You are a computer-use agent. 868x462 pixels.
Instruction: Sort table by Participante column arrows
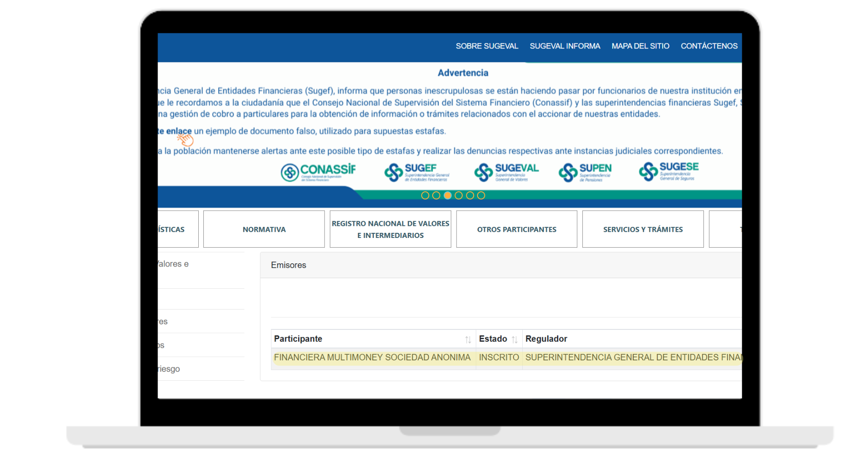[x=468, y=340]
